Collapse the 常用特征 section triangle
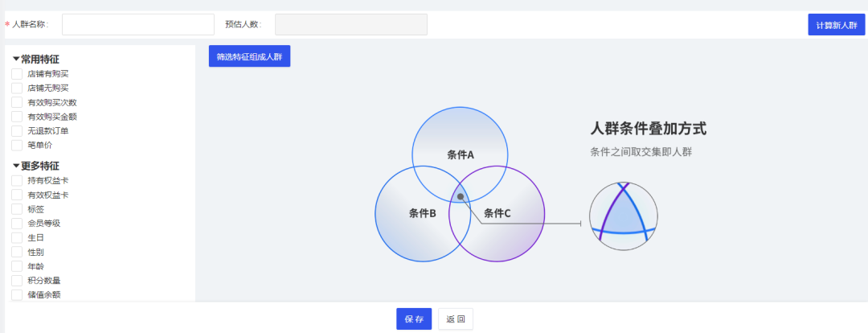 coord(16,59)
